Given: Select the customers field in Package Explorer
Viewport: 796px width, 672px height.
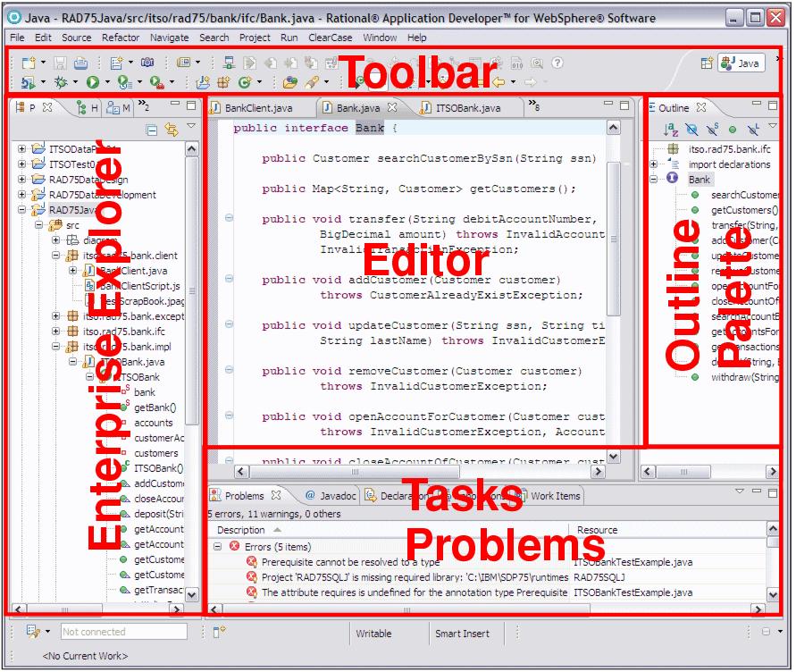Looking at the screenshot, I should tap(155, 452).
